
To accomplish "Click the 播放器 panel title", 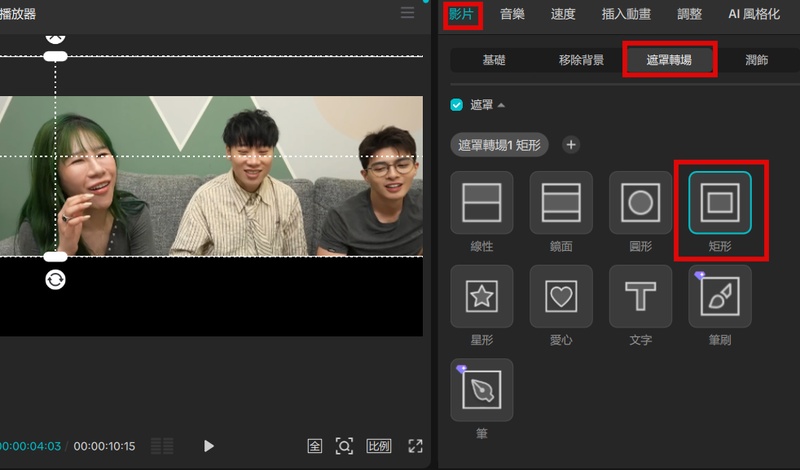I will coord(18,14).
